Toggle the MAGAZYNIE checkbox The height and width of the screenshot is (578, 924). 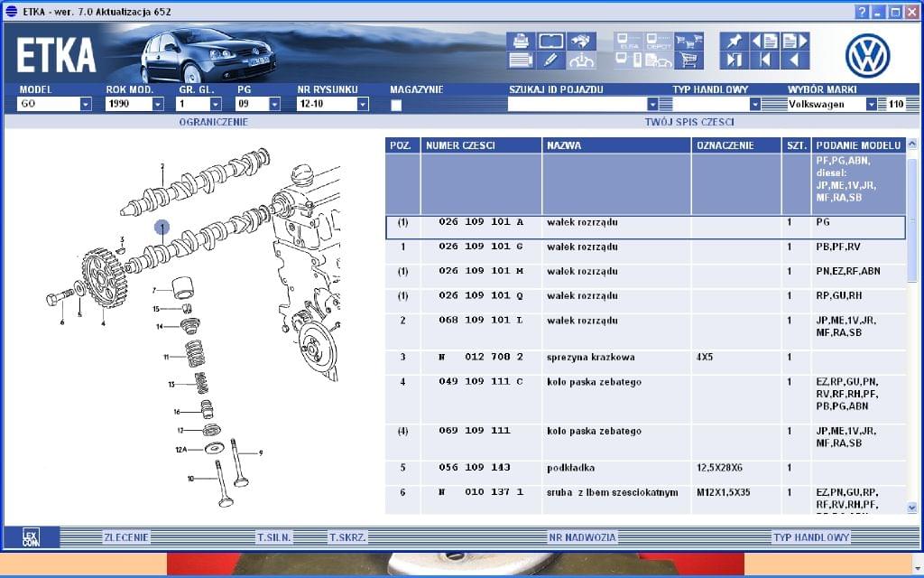[x=396, y=105]
